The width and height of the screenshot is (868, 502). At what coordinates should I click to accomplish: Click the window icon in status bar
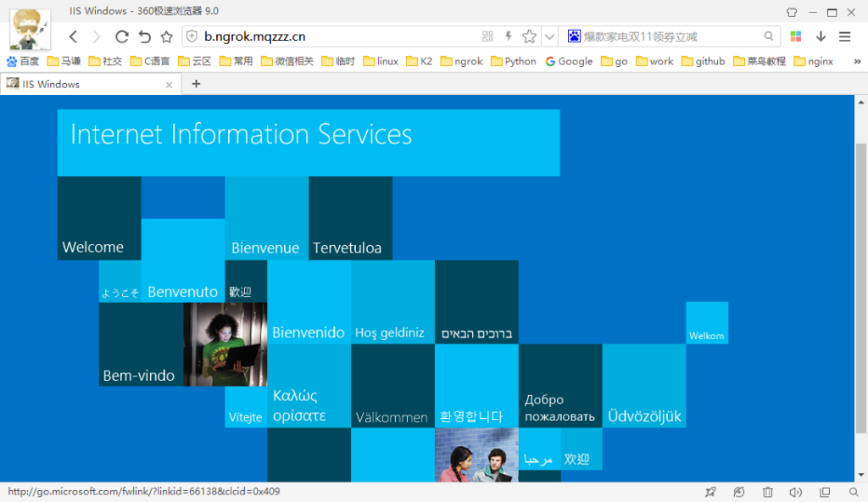pos(825,492)
